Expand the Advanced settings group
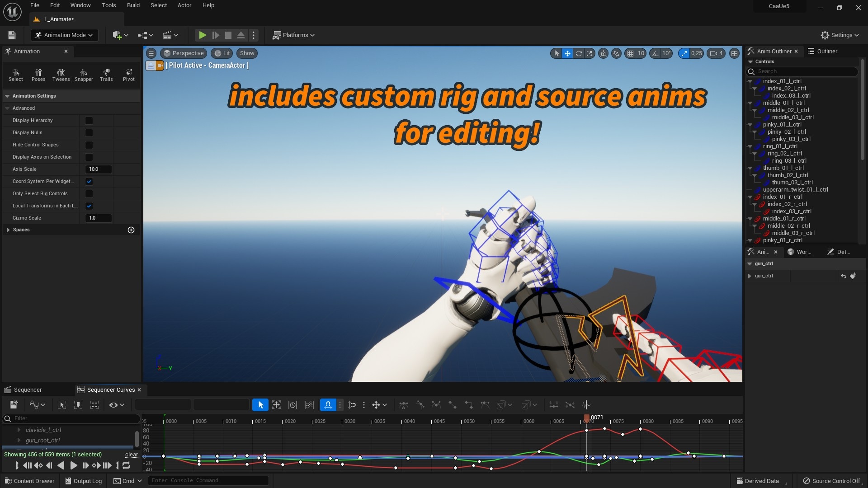 pyautogui.click(x=7, y=108)
